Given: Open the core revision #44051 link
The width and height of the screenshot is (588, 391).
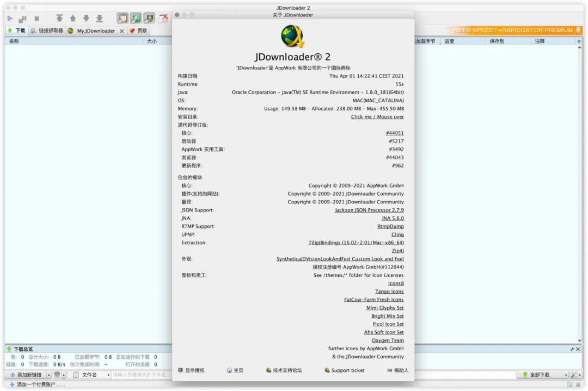Looking at the screenshot, I should [x=395, y=133].
